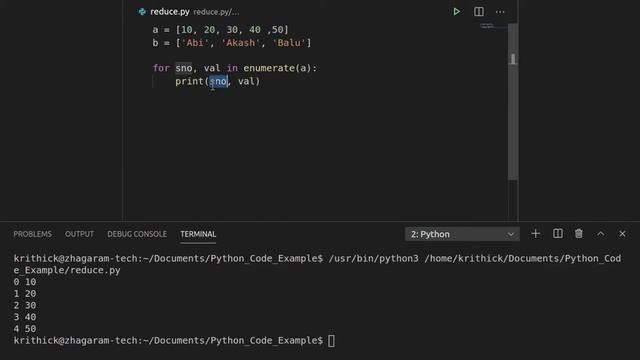Click terminal output line '2 30'
The image size is (640, 360).
[25, 305]
